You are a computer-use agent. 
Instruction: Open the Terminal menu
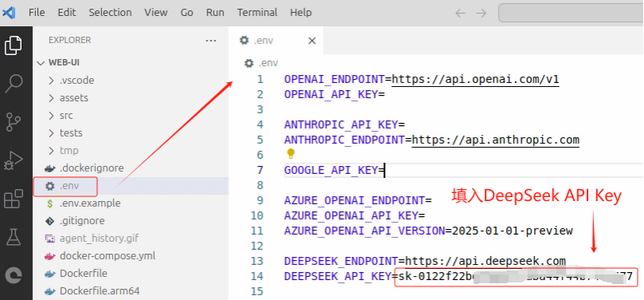tap(257, 13)
